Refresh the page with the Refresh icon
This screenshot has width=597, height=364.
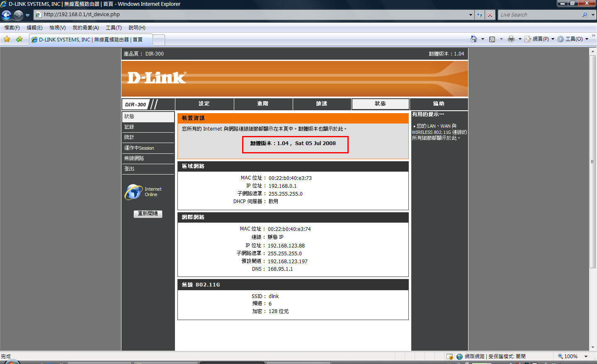480,15
